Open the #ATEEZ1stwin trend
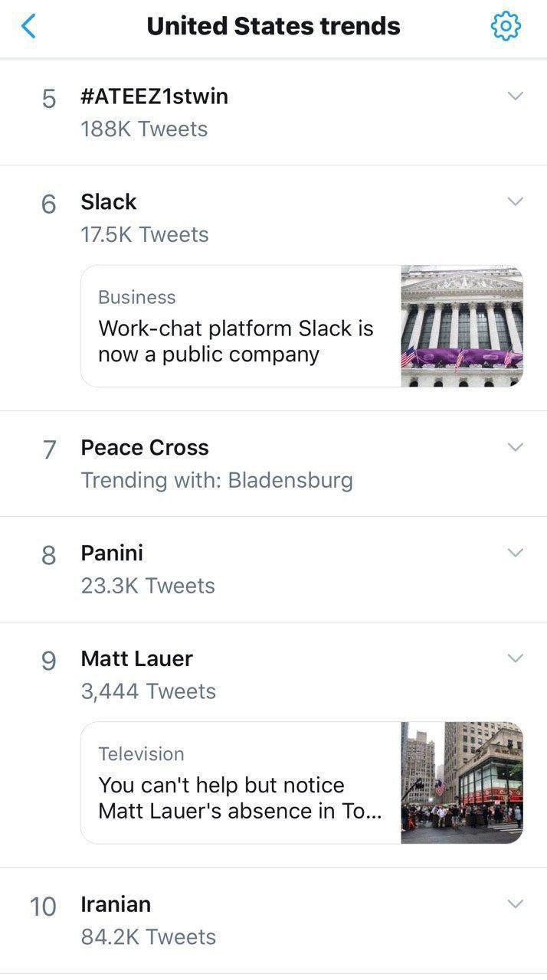 pos(154,96)
